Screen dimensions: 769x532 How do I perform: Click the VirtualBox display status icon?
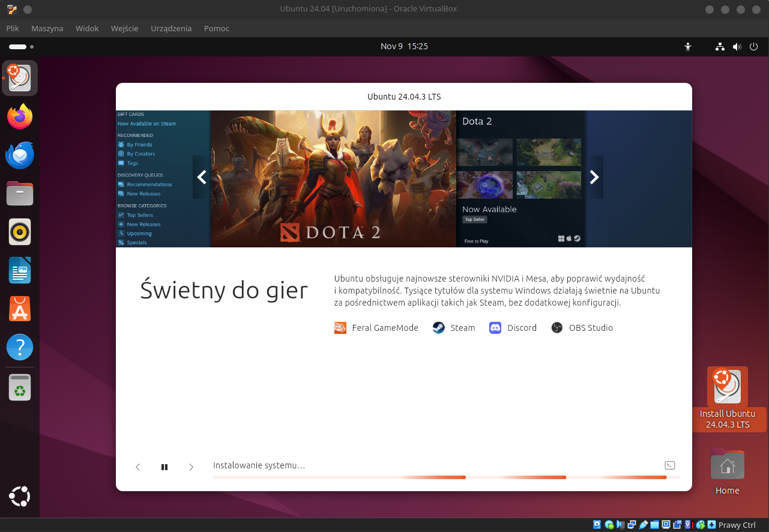click(666, 525)
